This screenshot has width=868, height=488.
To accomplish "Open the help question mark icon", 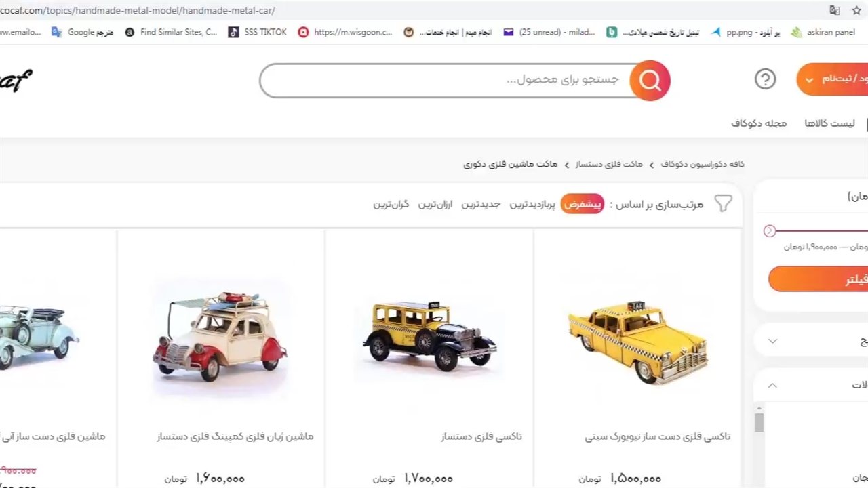I will pos(765,79).
